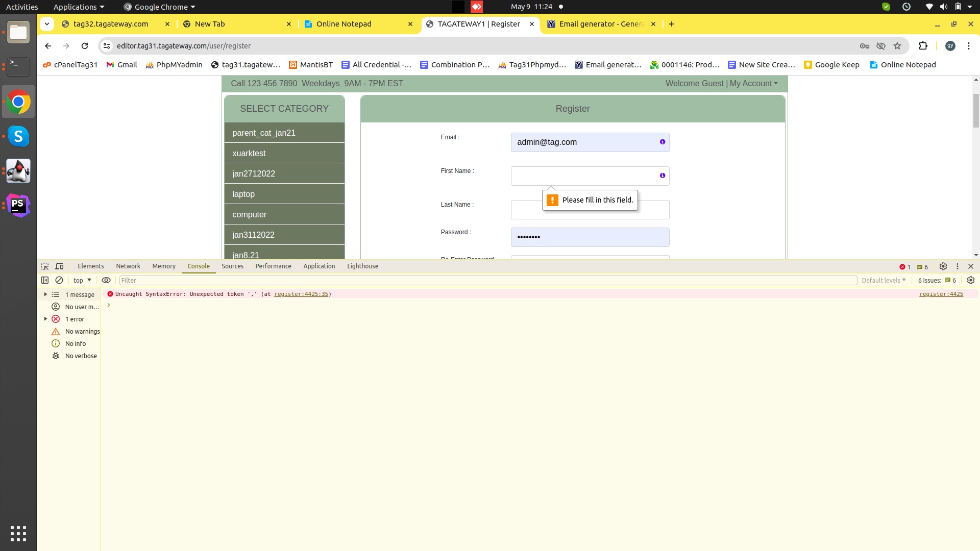
Task: Click the MantisBT bookmark
Action: tap(310, 65)
